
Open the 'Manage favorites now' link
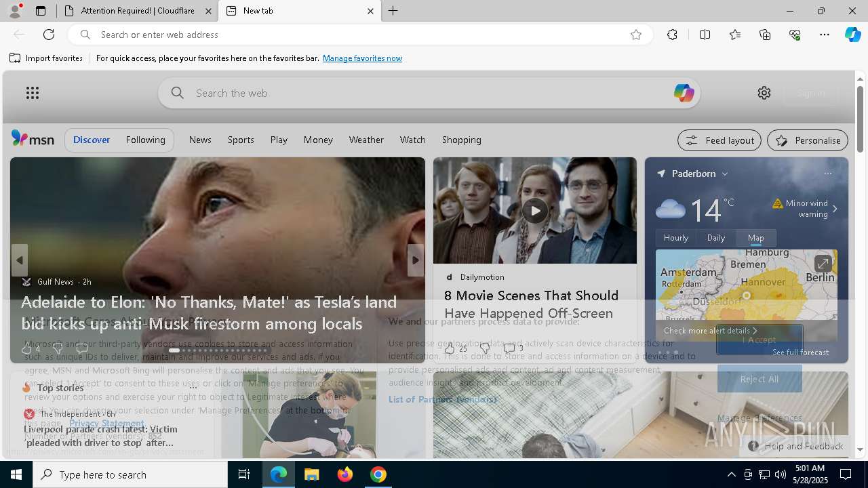[x=362, y=58]
